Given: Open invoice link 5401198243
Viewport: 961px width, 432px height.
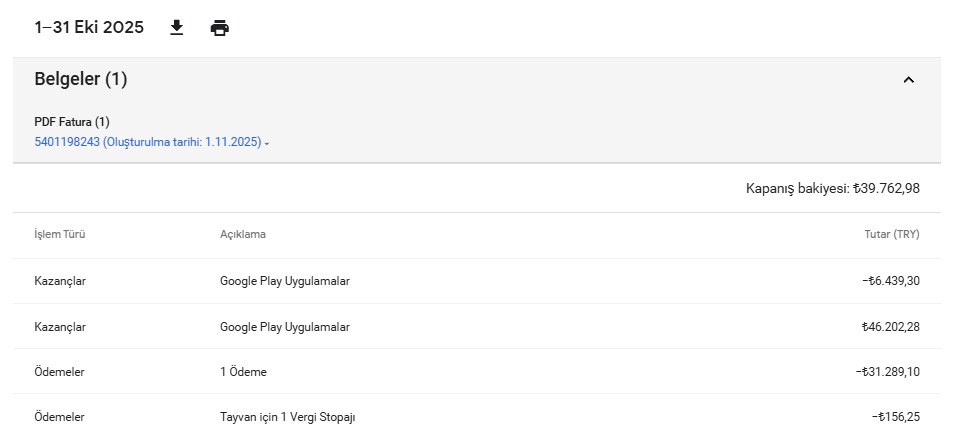Looking at the screenshot, I should (148, 142).
